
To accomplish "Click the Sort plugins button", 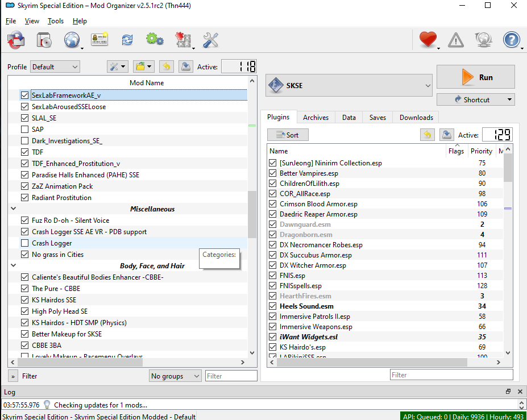I will coord(288,135).
